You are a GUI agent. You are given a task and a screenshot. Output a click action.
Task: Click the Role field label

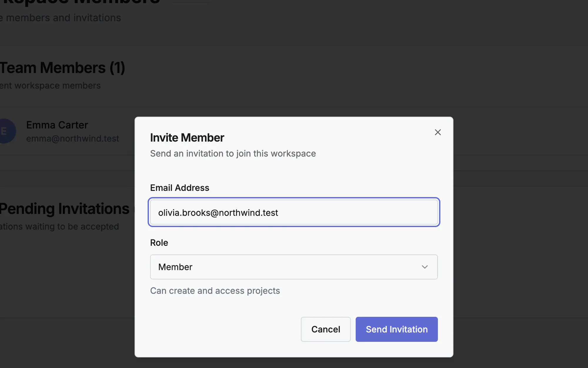(x=159, y=243)
